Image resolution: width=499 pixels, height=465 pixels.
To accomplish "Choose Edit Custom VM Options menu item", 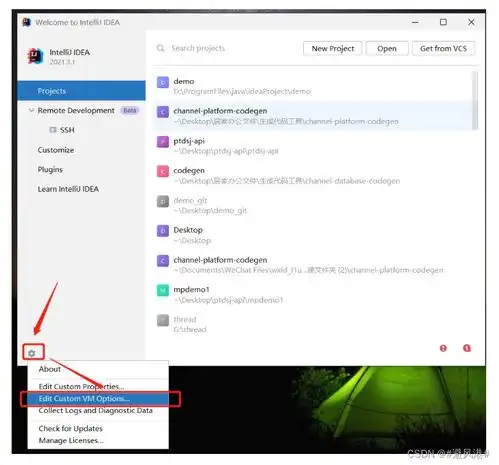I will tap(98, 399).
